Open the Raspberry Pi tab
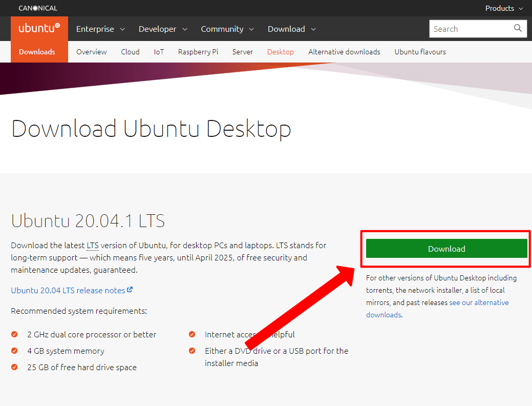The image size is (532, 406). pos(198,52)
